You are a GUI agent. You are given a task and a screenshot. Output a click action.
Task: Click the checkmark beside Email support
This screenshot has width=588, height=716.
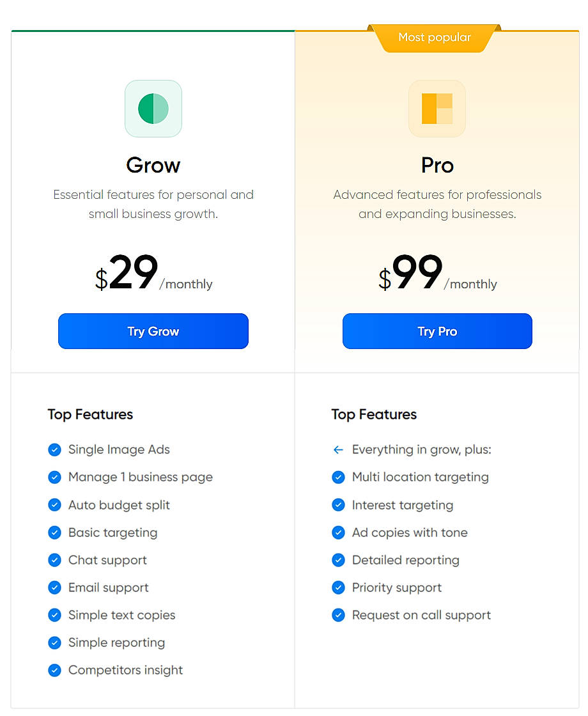pos(55,588)
